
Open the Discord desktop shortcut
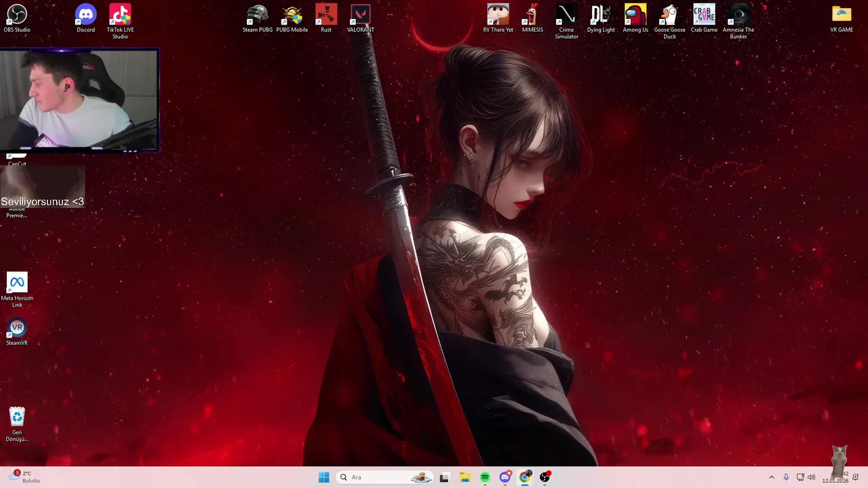coord(85,18)
